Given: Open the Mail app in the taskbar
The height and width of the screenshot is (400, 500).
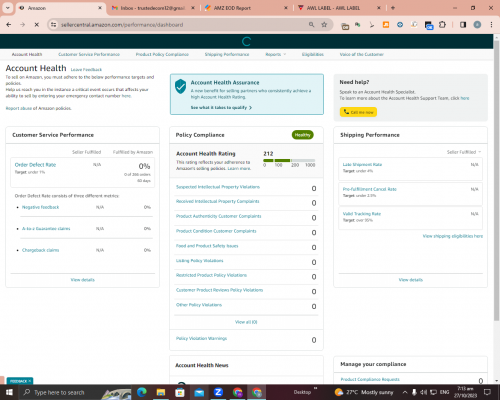Looking at the screenshot, I should point(199,392).
